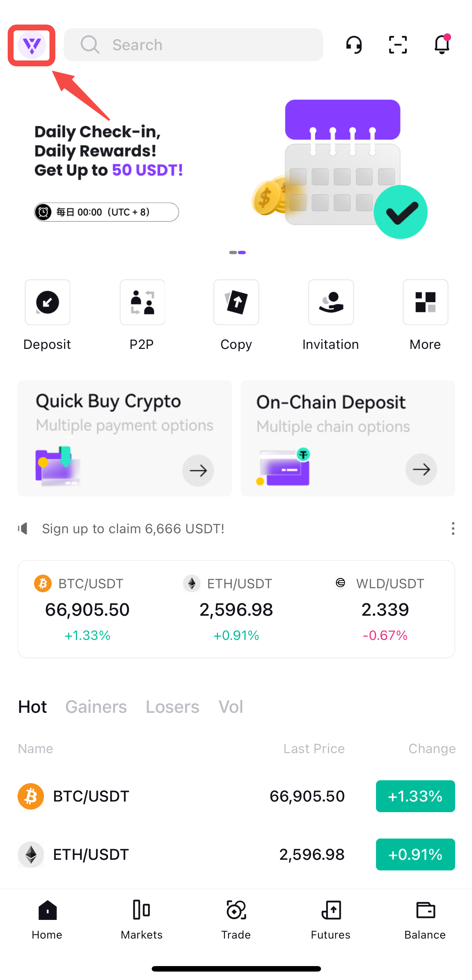
Task: Go to Markets in bottom navigation
Action: 141,920
